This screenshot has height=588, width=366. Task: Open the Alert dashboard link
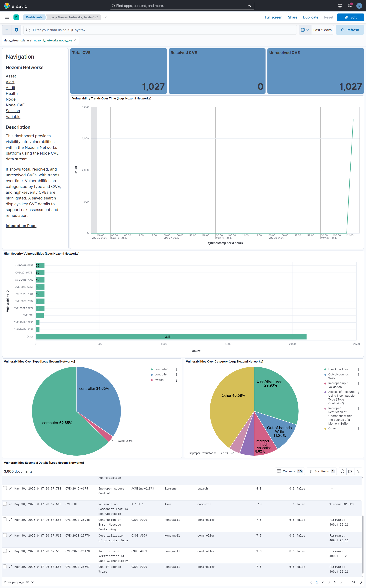[10, 82]
